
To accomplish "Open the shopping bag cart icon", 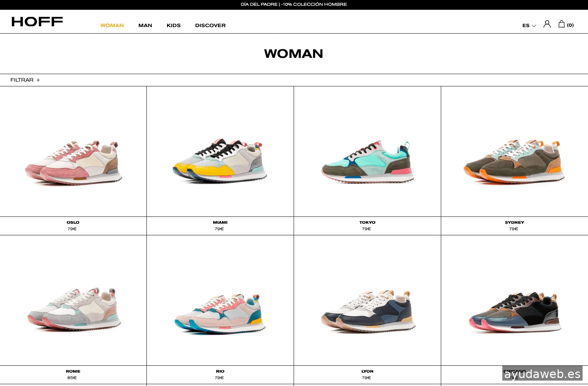I will (x=562, y=24).
